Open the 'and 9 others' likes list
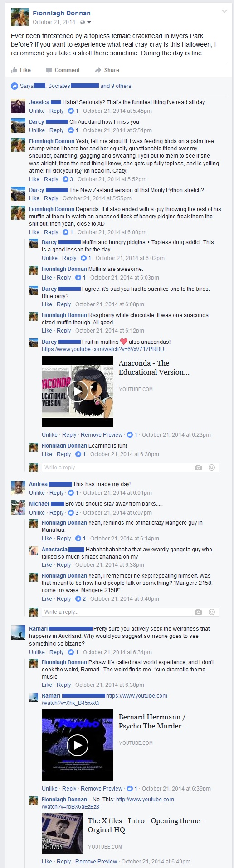234x868 pixels. pyautogui.click(x=116, y=86)
